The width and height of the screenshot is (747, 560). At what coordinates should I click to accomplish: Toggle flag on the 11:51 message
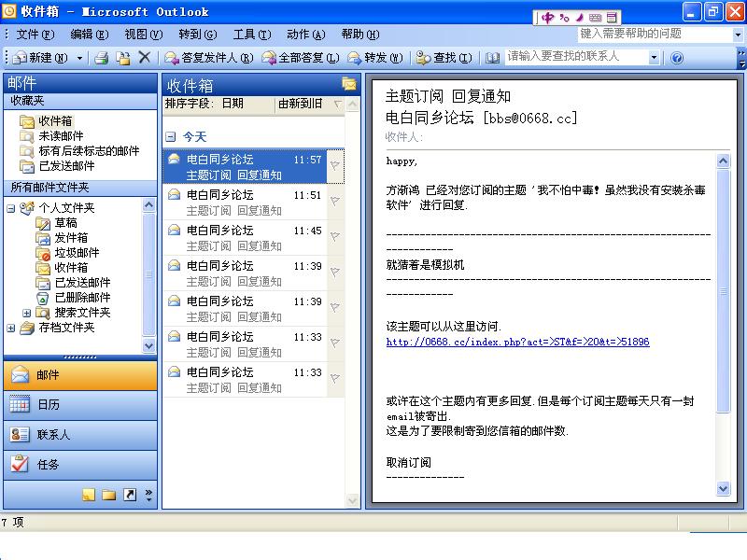[x=335, y=200]
